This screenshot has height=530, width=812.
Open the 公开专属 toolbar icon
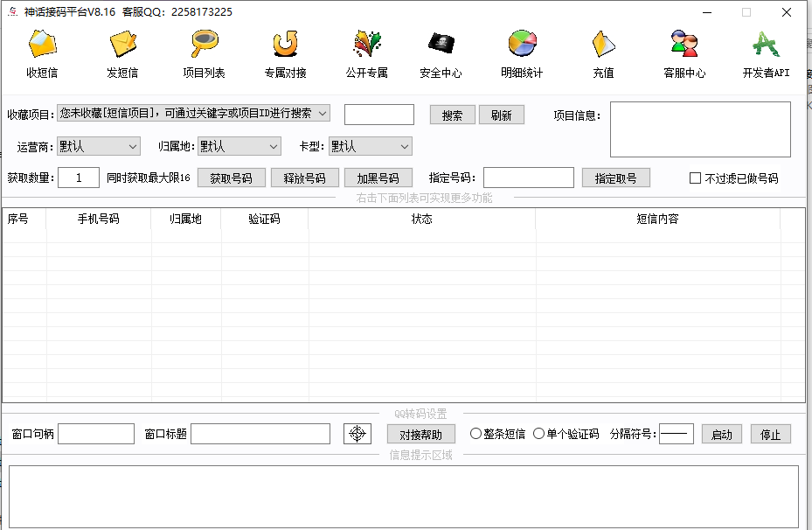pyautogui.click(x=366, y=45)
